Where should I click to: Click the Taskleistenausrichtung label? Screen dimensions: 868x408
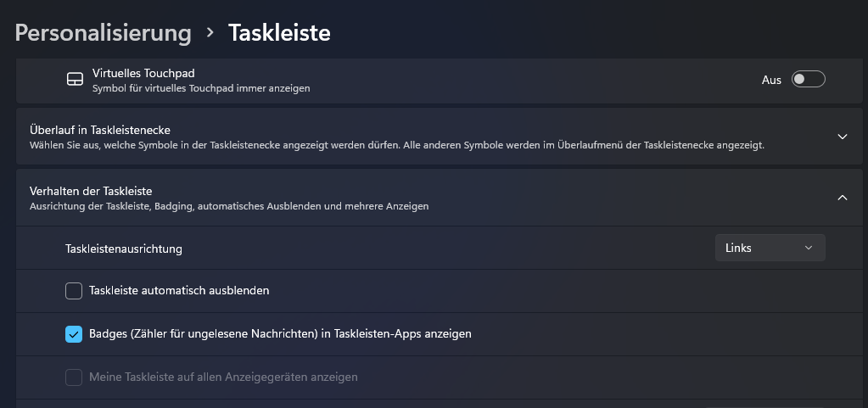coord(123,249)
